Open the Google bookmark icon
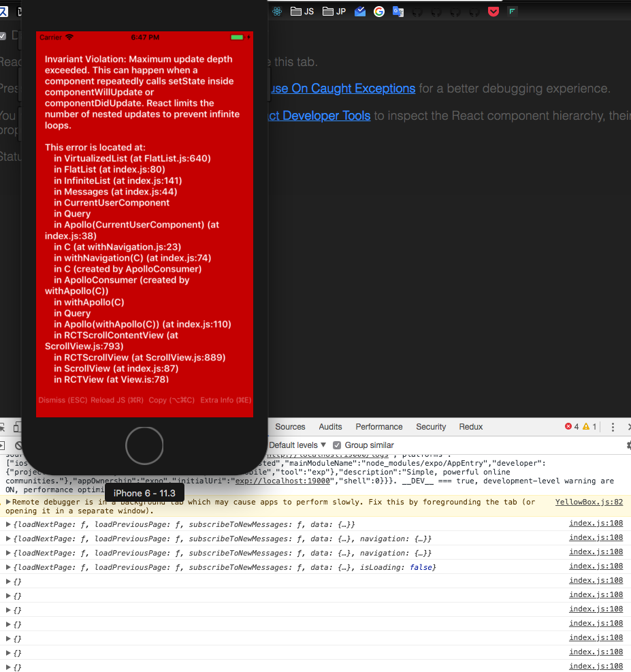The image size is (631, 672). click(x=379, y=12)
